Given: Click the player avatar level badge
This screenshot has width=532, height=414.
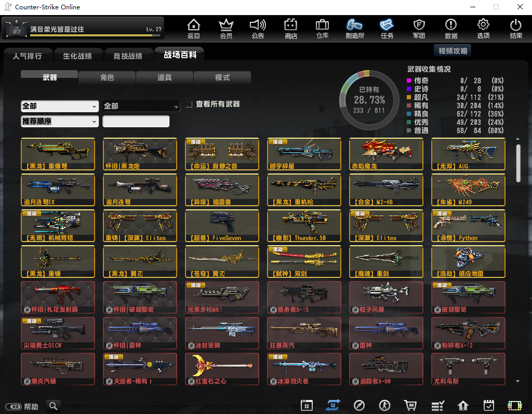Looking at the screenshot, I should (16, 29).
